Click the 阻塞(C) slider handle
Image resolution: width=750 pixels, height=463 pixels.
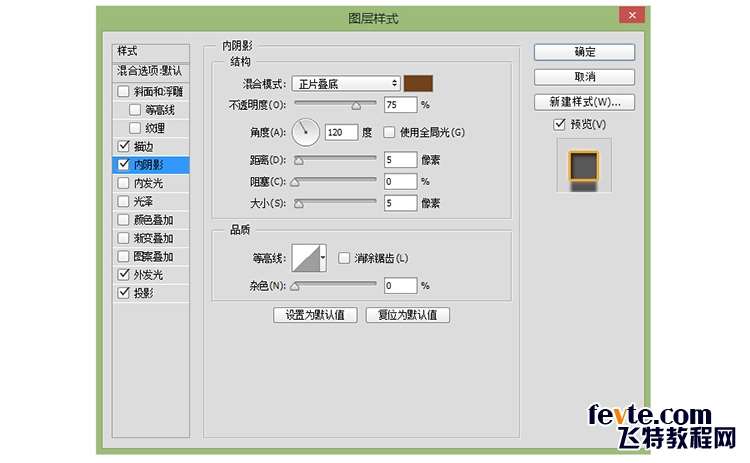[295, 182]
